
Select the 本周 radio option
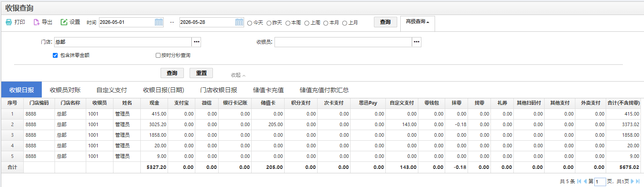point(288,23)
